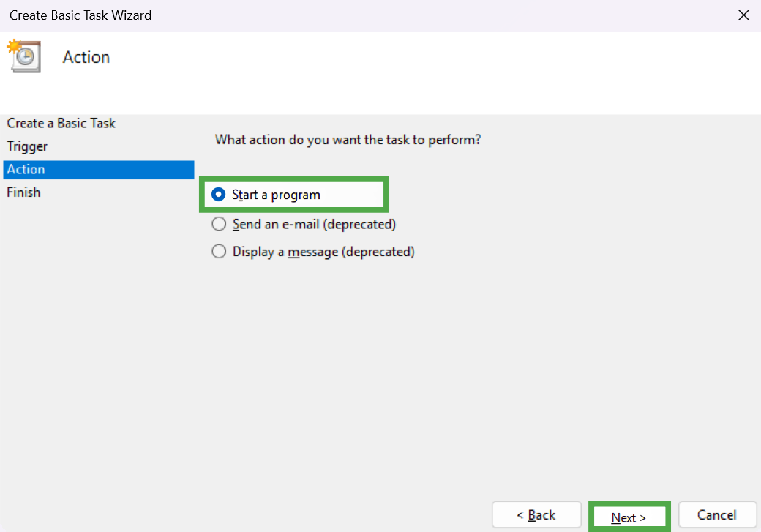Select the highlighted Action step in the sidebar
The height and width of the screenshot is (532, 761).
pyautogui.click(x=99, y=169)
